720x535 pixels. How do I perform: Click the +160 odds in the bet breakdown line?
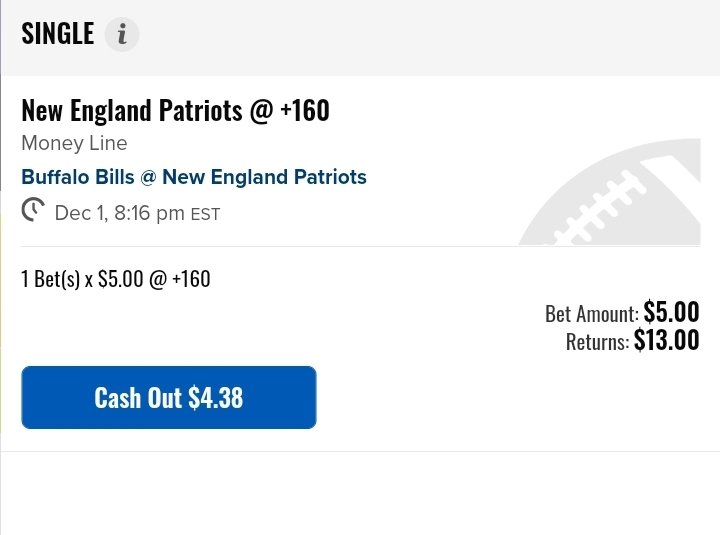(191, 279)
